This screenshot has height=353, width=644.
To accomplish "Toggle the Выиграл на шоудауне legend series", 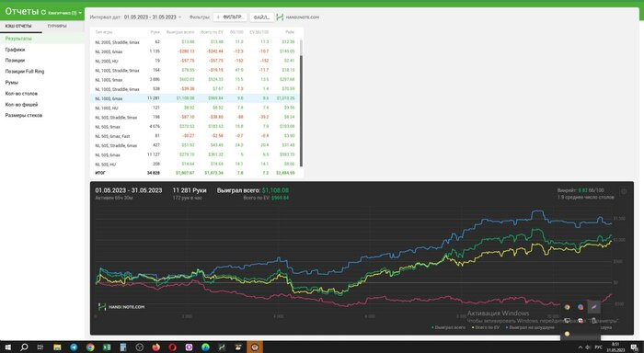I will pyautogui.click(x=530, y=327).
